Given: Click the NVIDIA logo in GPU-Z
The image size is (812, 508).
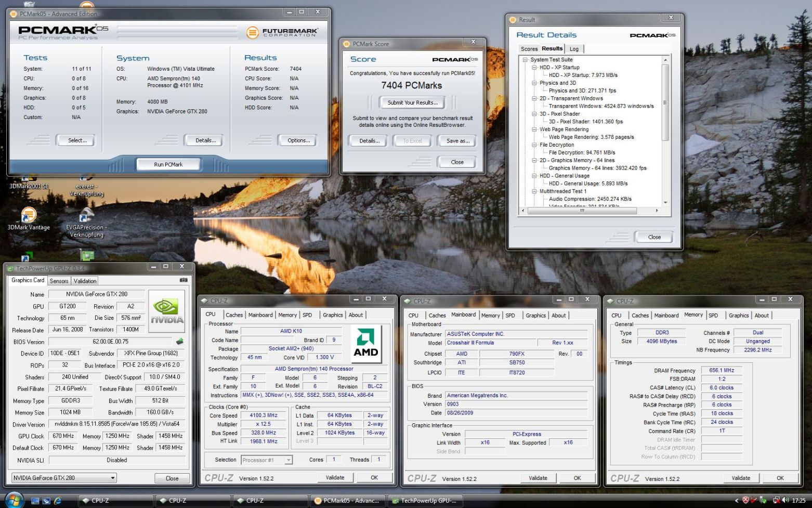Looking at the screenshot, I should coord(166,310).
